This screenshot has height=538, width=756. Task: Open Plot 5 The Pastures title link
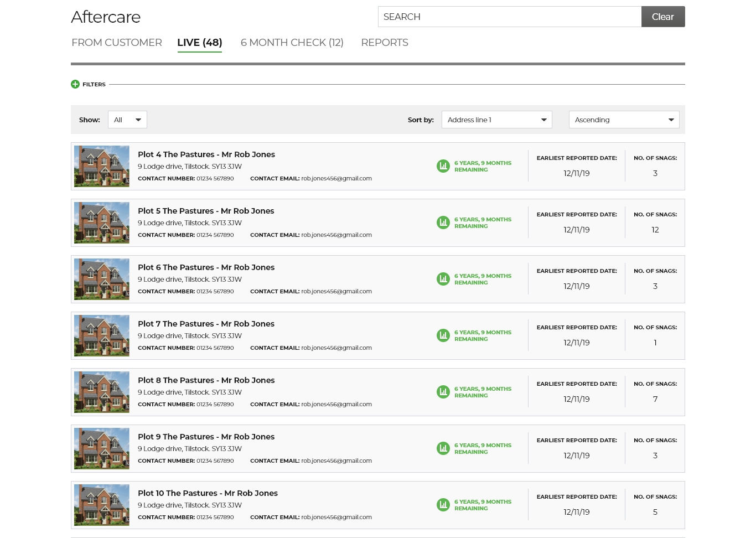click(206, 211)
